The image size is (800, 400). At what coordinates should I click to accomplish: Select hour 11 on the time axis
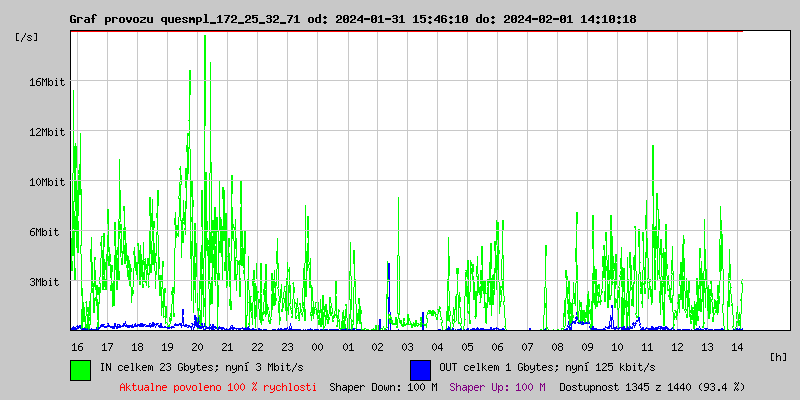tap(648, 346)
